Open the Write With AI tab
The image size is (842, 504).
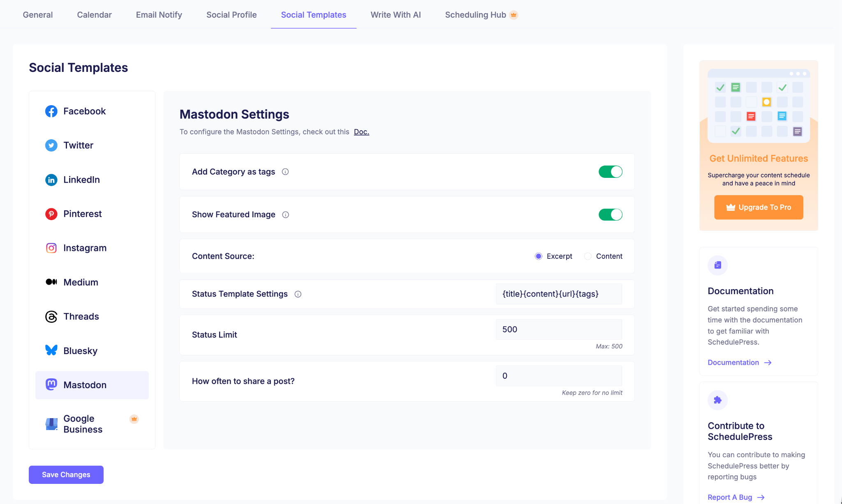pyautogui.click(x=396, y=15)
